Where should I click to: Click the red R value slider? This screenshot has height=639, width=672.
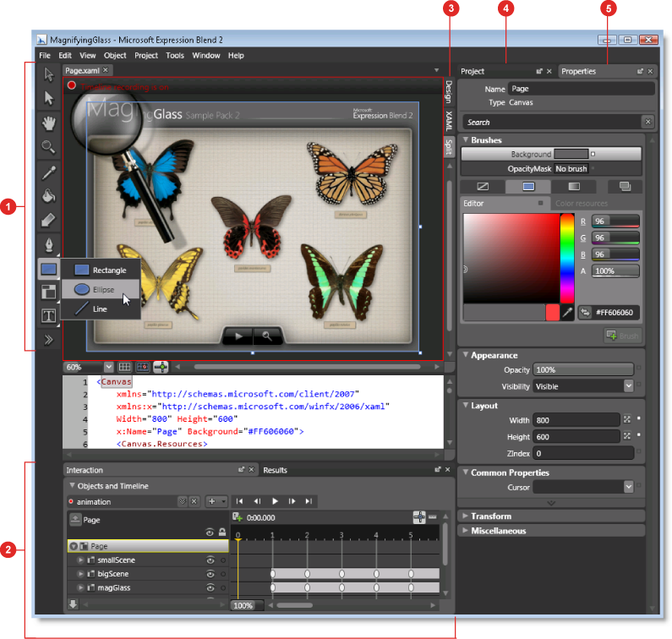pyautogui.click(x=615, y=221)
